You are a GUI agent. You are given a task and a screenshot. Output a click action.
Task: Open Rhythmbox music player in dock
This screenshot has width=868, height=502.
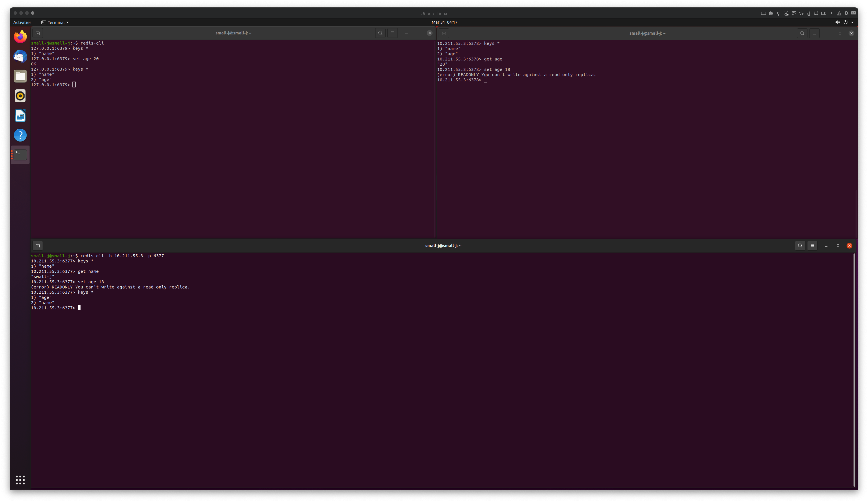click(20, 96)
